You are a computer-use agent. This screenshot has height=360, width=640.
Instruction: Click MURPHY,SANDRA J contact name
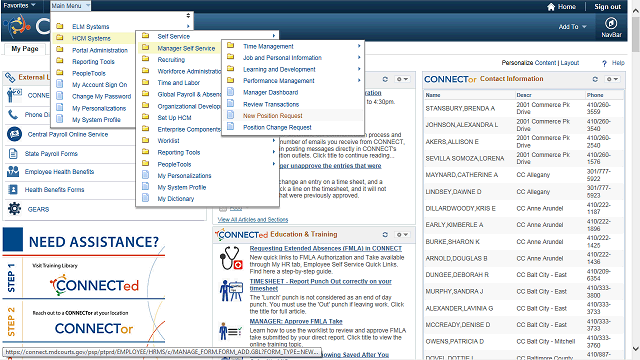[454, 291]
